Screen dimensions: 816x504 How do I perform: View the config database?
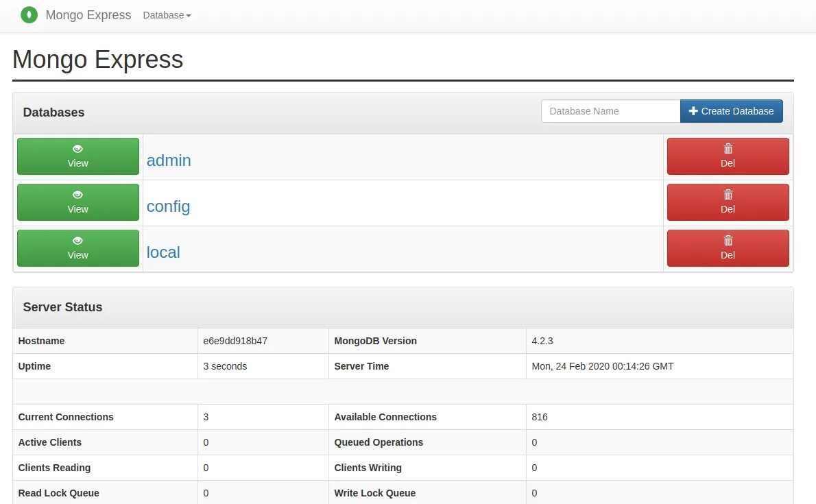coord(78,202)
